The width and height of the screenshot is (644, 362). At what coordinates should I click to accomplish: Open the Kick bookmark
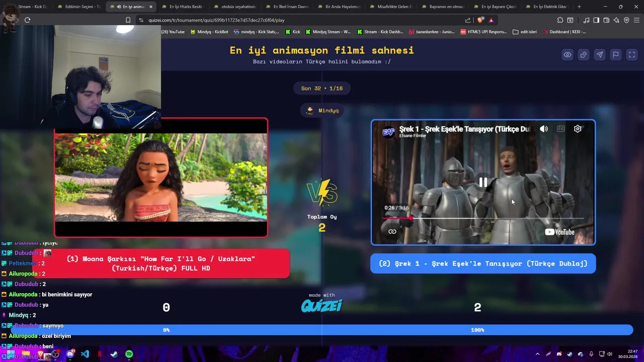point(292,32)
